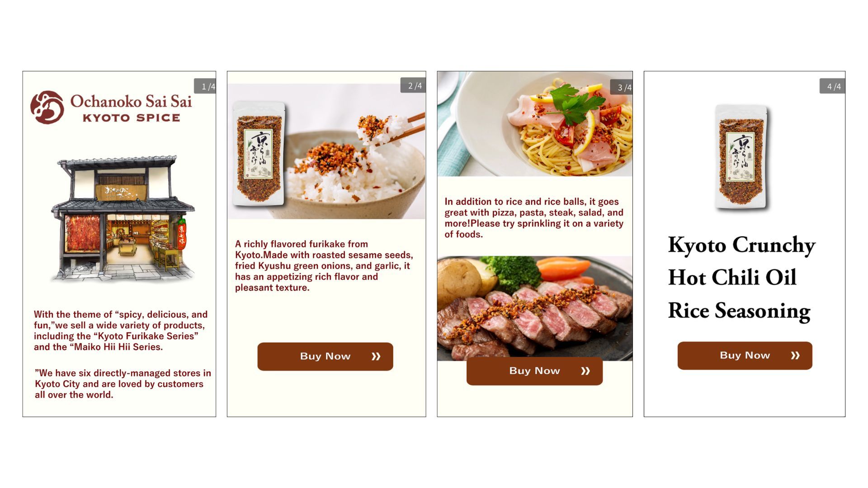
Task: Click the double chevron on slide 4 button
Action: (795, 356)
